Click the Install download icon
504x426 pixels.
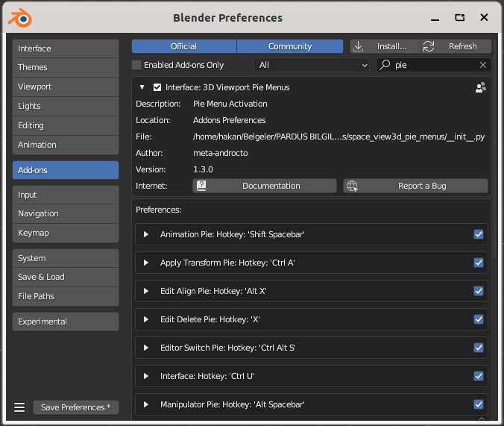(x=359, y=46)
